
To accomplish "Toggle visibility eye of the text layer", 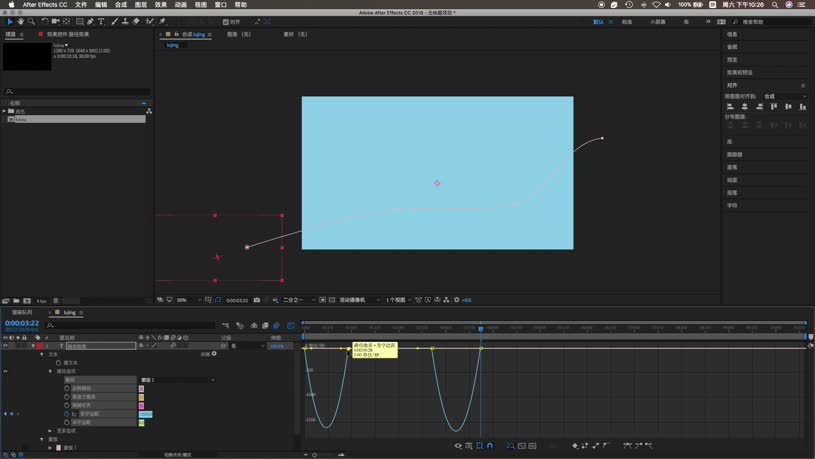I will pyautogui.click(x=5, y=346).
